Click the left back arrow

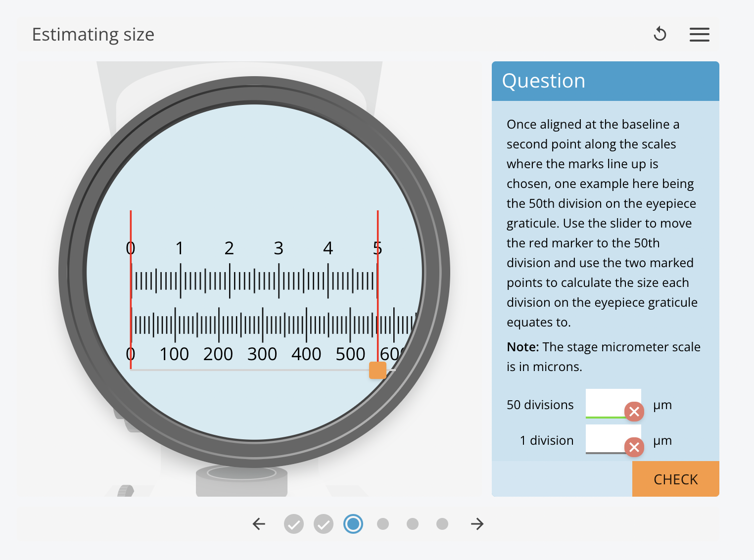coord(258,524)
